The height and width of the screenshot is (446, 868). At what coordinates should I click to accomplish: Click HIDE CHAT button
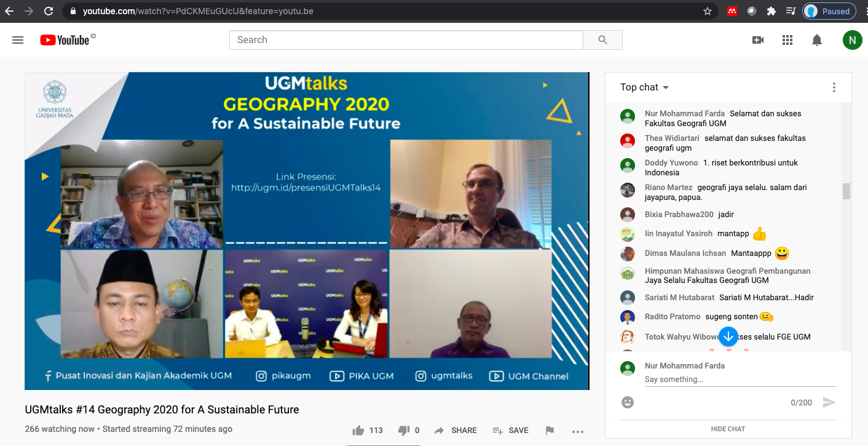[x=728, y=429]
